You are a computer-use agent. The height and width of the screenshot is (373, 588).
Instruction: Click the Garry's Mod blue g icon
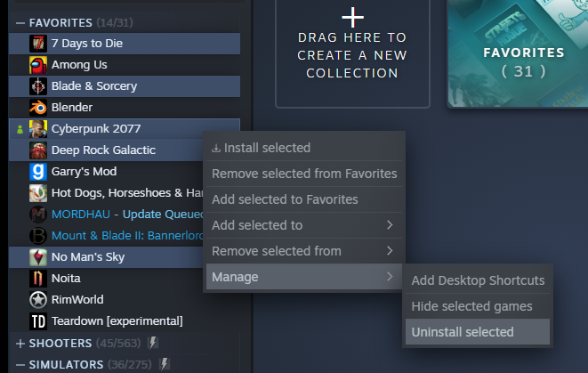pos(38,172)
